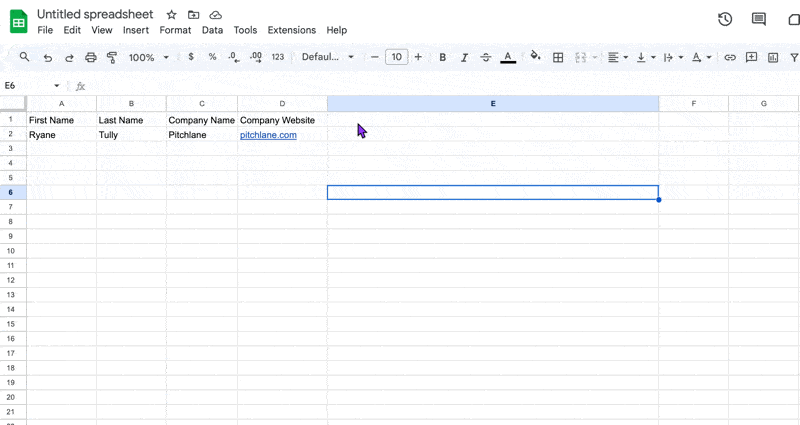Increase decimal places
The image size is (800, 425).
coord(256,57)
